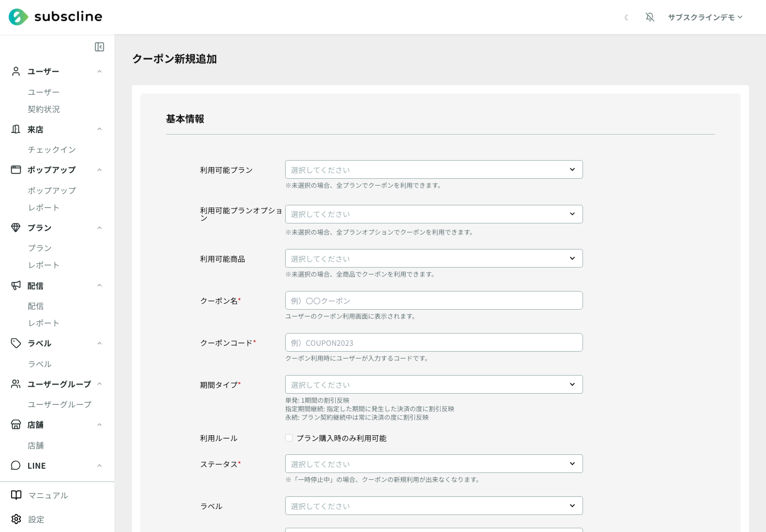The width and height of the screenshot is (766, 532).
Task: Click the クーポンコード input field
Action: click(x=434, y=343)
